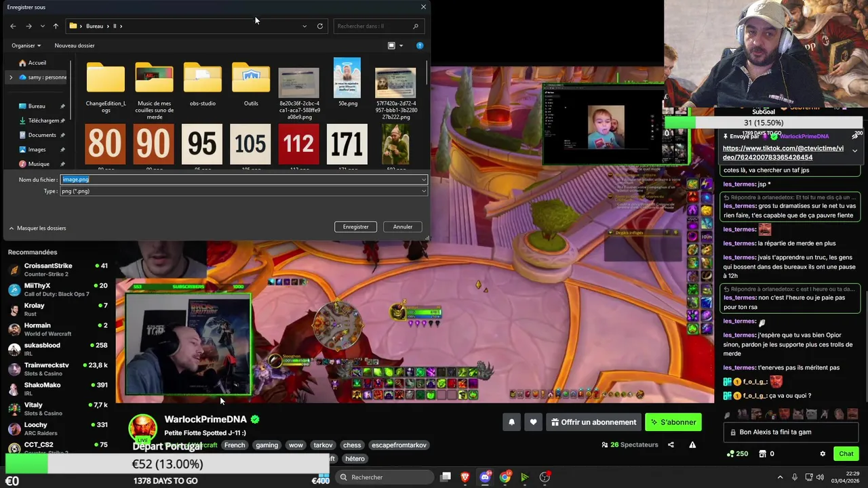Click the gaming tag
The image size is (868, 488).
(267, 445)
